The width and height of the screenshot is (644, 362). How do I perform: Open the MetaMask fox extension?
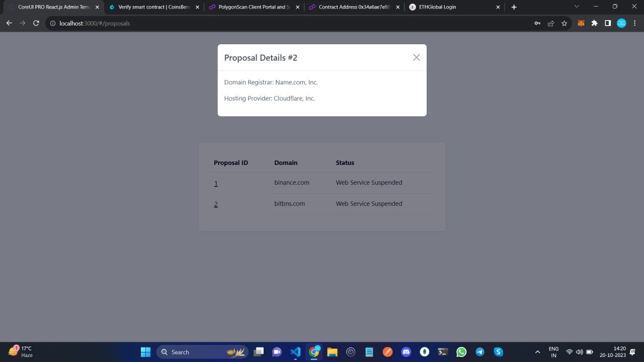coord(581,23)
